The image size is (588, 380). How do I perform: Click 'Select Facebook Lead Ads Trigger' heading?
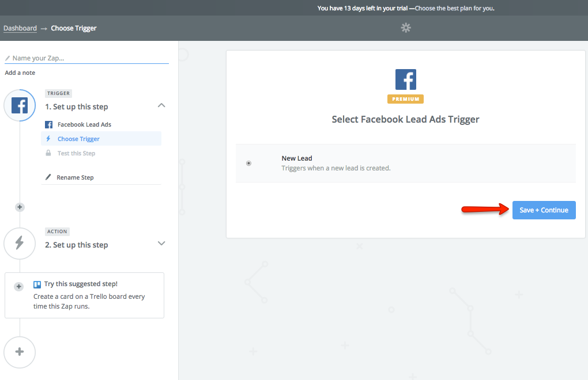click(x=405, y=119)
